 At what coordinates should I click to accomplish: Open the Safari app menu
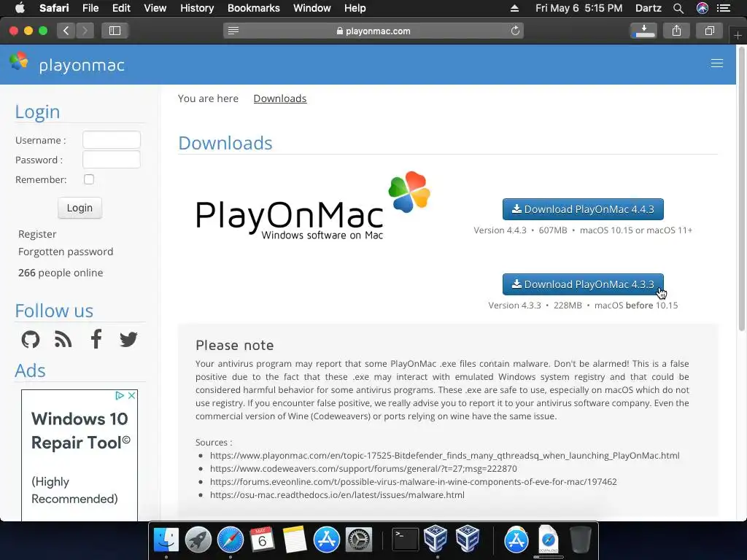[x=54, y=8]
